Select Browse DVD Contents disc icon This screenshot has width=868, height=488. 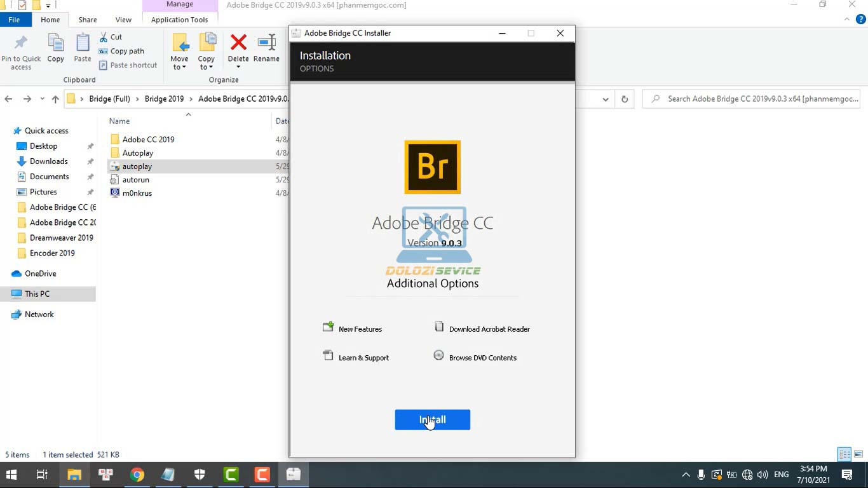coord(438,356)
